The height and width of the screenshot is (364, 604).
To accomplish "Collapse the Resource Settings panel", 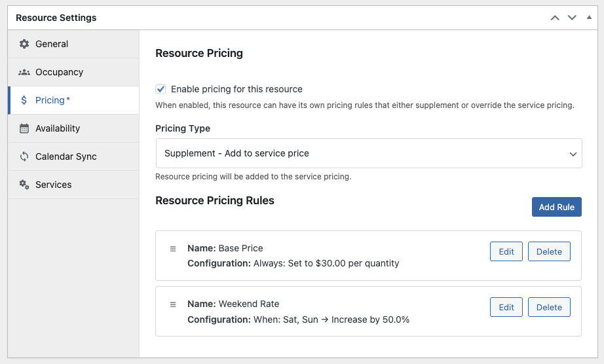I will coord(589,18).
